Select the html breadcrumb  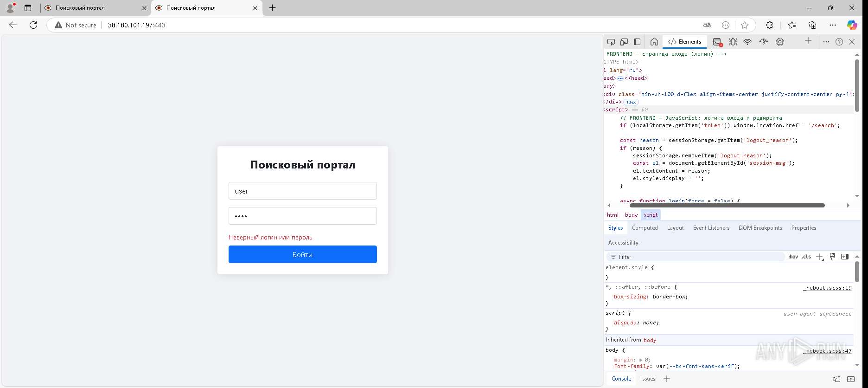click(x=613, y=215)
